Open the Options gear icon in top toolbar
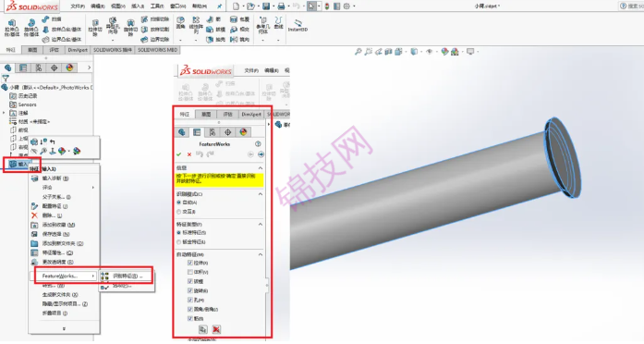The image size is (644, 344). pyautogui.click(x=347, y=6)
